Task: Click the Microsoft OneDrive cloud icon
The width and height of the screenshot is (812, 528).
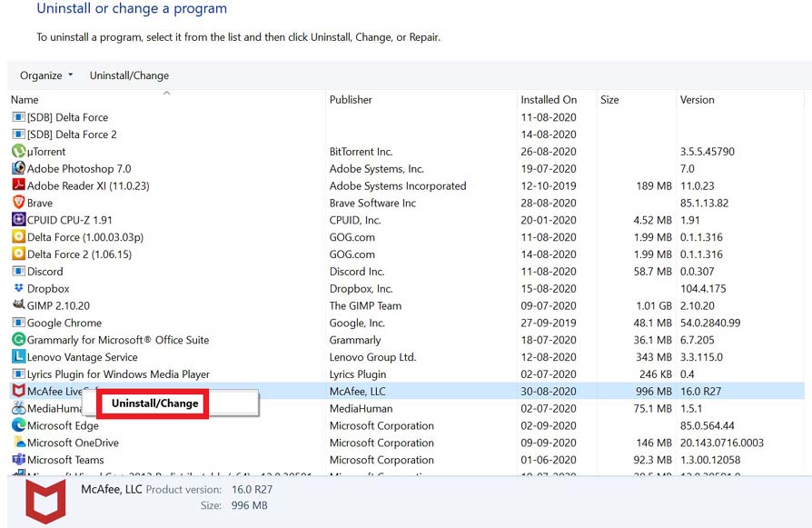Action: [x=20, y=442]
